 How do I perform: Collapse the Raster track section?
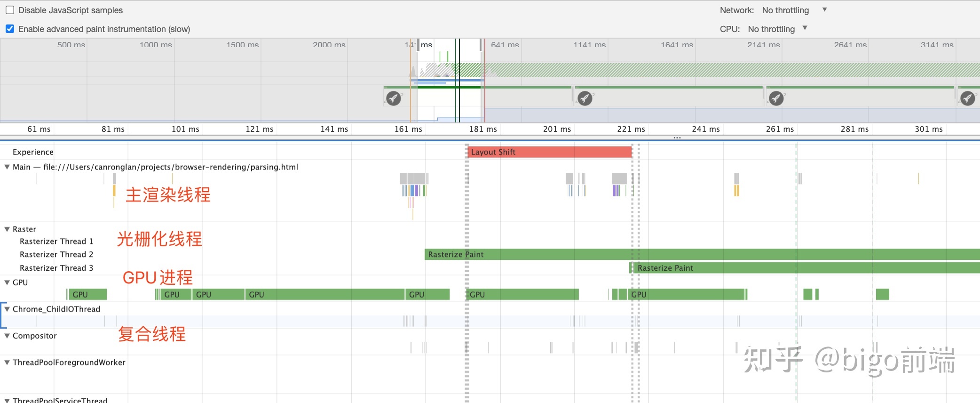coord(7,229)
